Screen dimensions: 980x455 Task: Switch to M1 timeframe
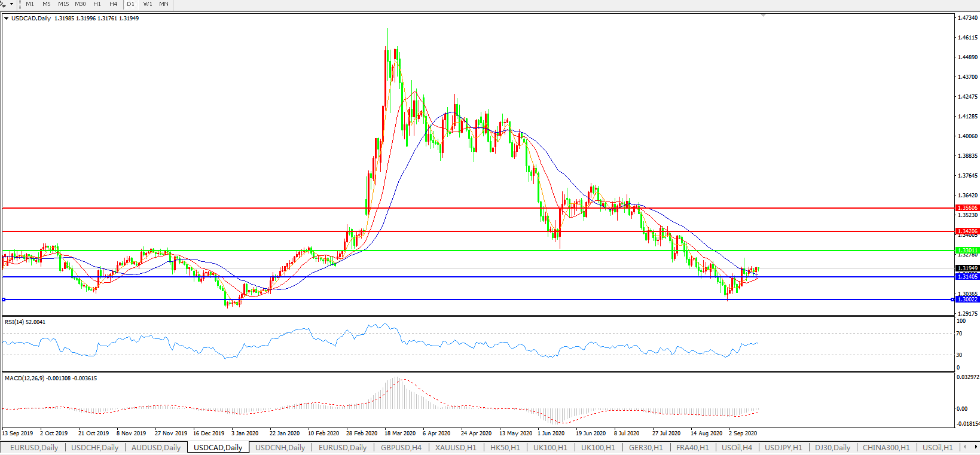point(30,4)
